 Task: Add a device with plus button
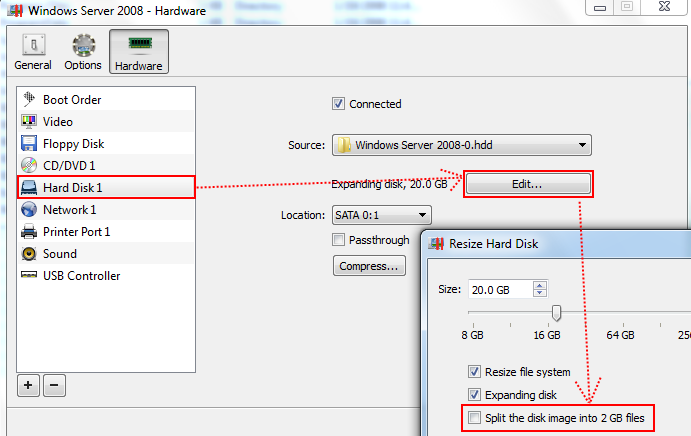(28, 385)
